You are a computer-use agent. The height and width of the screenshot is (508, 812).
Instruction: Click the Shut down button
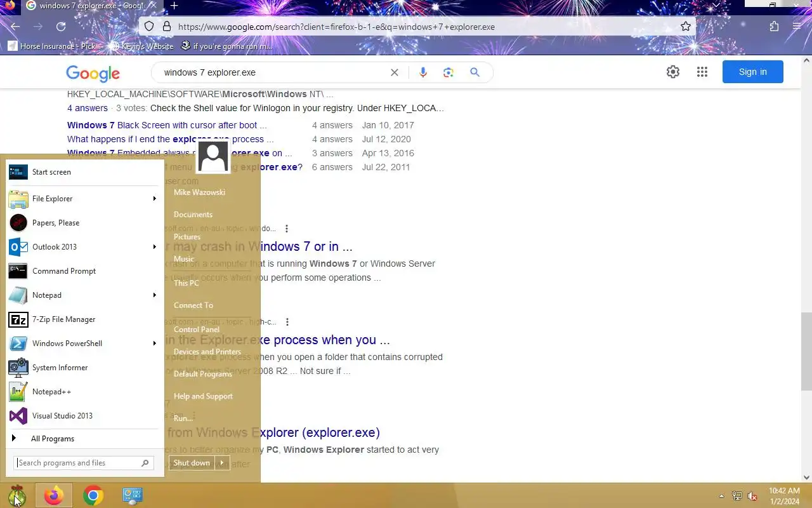click(192, 463)
